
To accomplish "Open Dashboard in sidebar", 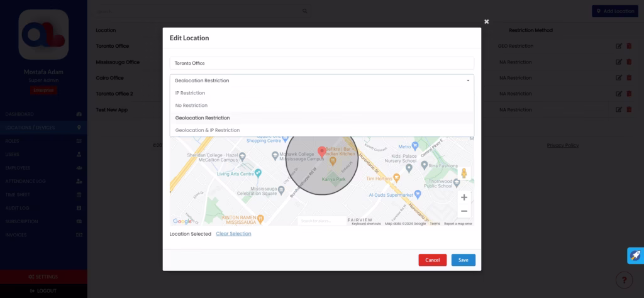I will coord(43,114).
